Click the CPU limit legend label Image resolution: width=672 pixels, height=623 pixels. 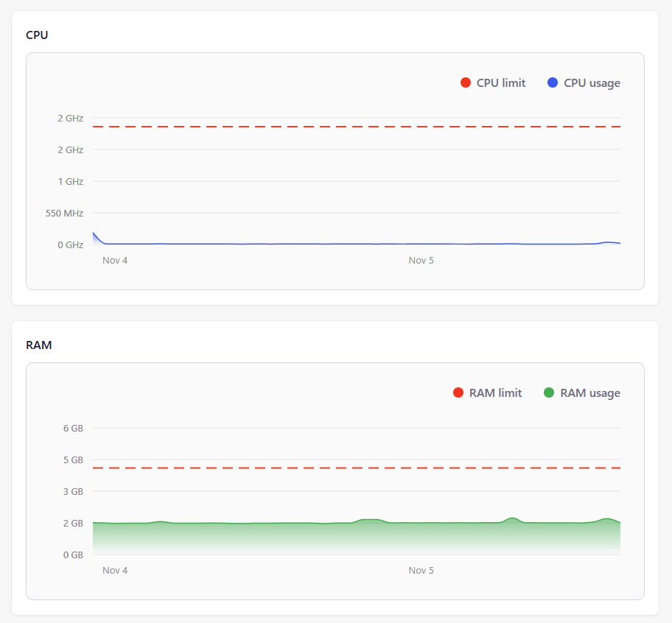click(500, 83)
